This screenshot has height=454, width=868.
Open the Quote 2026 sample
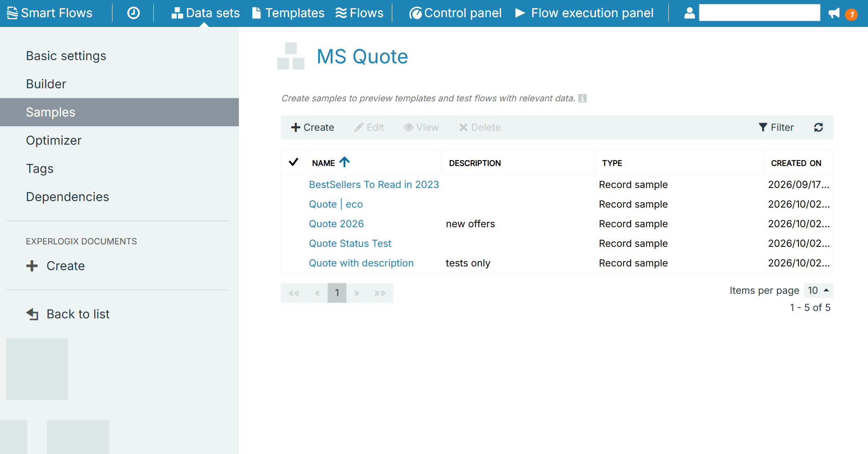(x=336, y=224)
